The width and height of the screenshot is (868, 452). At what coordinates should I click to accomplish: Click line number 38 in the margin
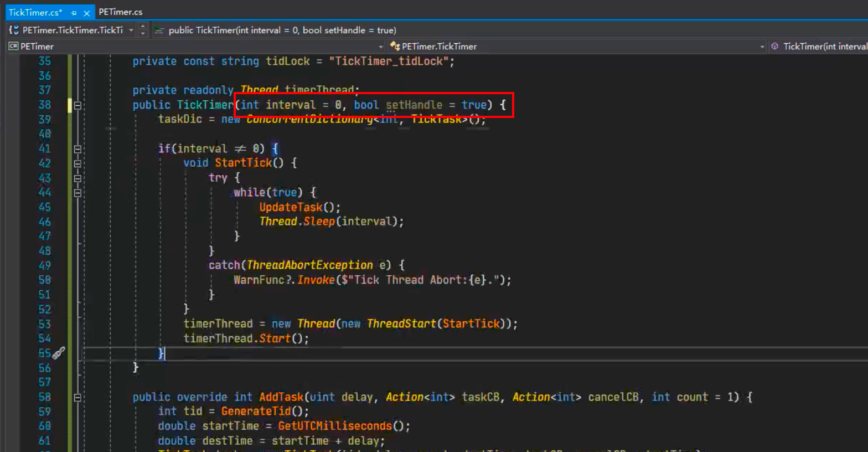[x=45, y=105]
